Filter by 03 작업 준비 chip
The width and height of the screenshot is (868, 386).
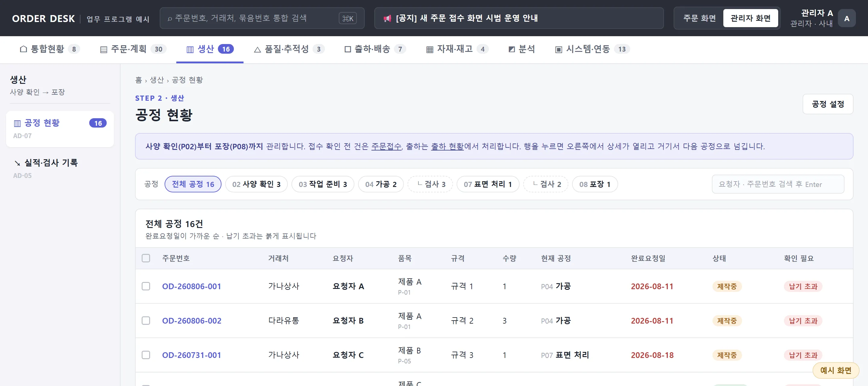coord(322,184)
